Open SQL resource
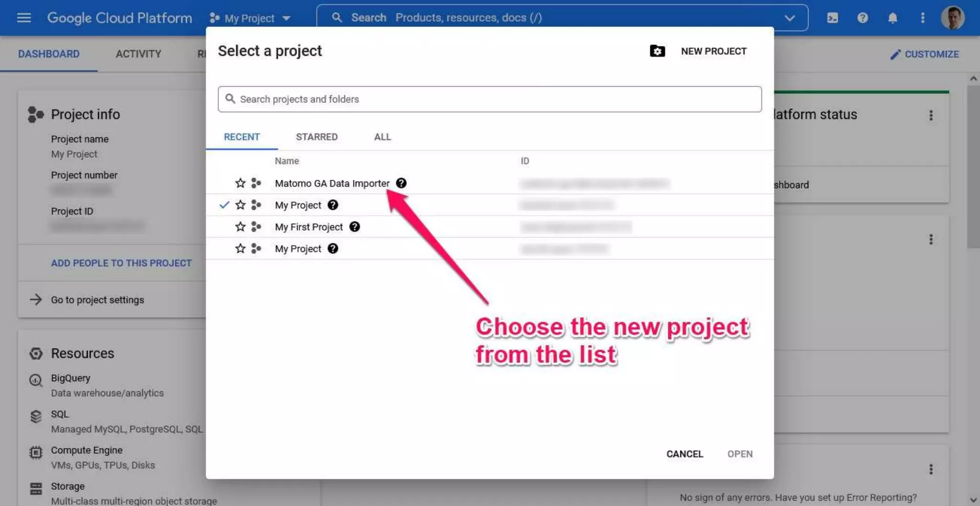 [60, 414]
